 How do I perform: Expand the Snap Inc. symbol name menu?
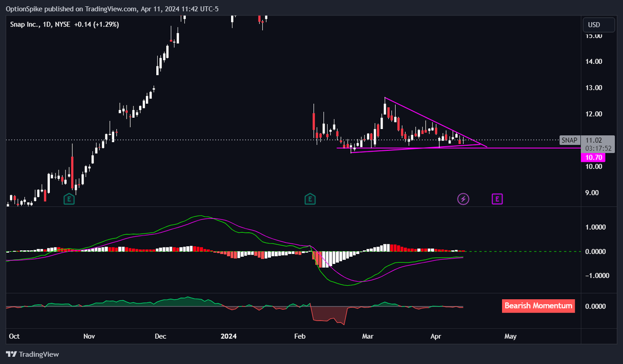click(25, 24)
